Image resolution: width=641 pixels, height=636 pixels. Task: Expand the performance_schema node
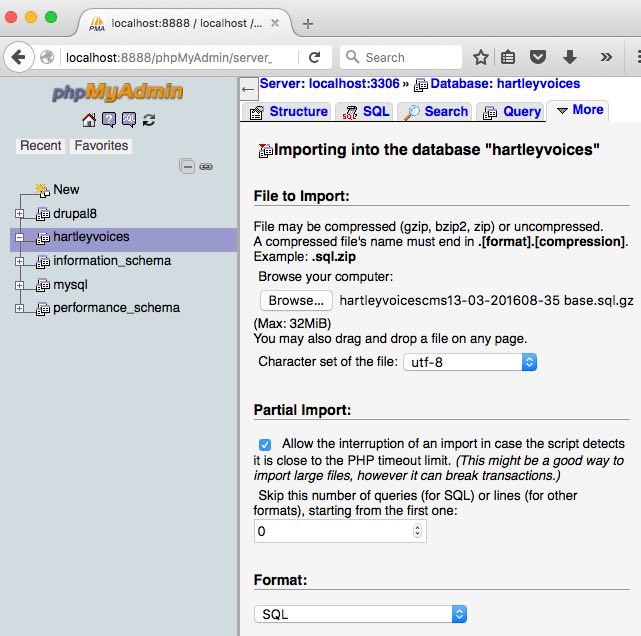pyautogui.click(x=19, y=308)
